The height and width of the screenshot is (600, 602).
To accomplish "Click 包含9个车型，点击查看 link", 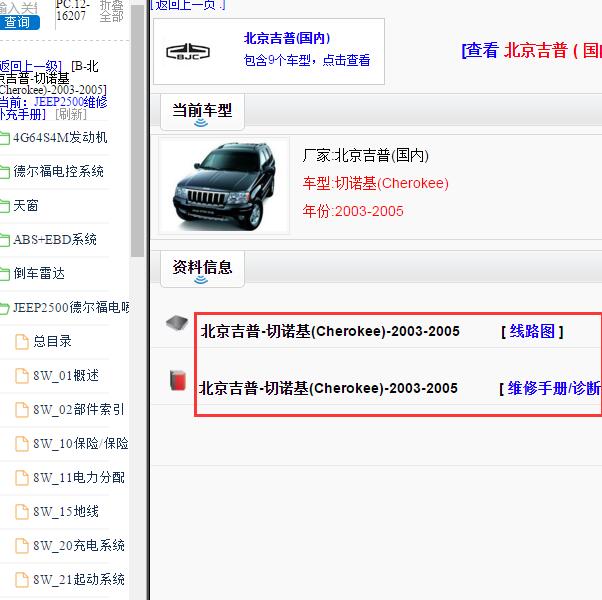I will click(307, 60).
